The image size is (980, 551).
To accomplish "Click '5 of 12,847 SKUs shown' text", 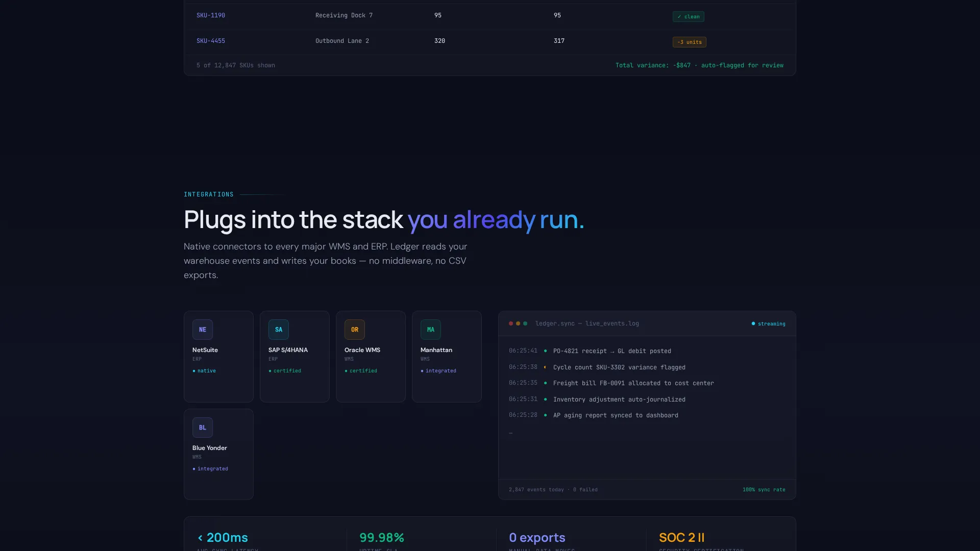I will click(235, 65).
